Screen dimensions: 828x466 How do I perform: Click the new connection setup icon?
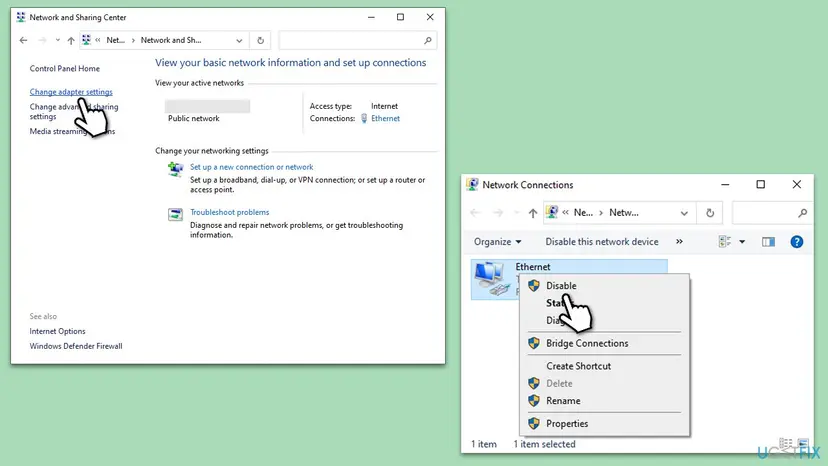175,169
